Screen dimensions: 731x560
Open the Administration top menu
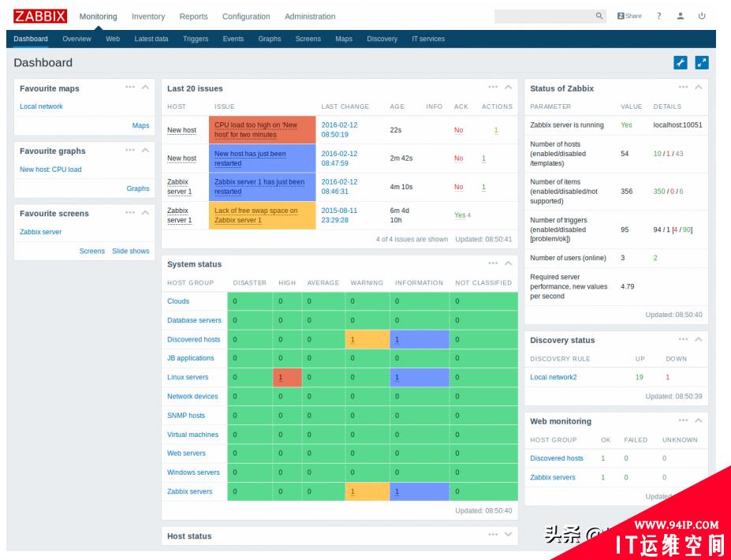pos(310,17)
